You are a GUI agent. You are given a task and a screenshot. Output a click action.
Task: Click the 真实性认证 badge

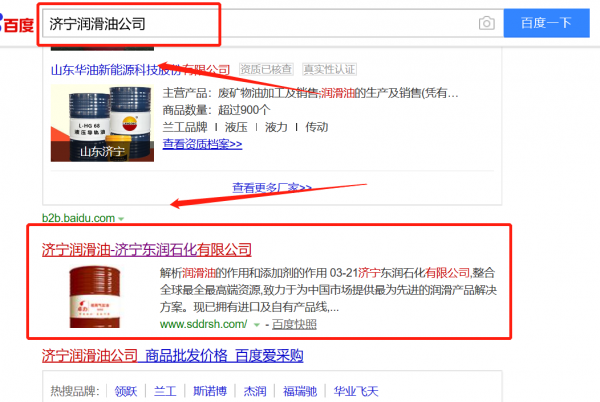click(x=329, y=69)
